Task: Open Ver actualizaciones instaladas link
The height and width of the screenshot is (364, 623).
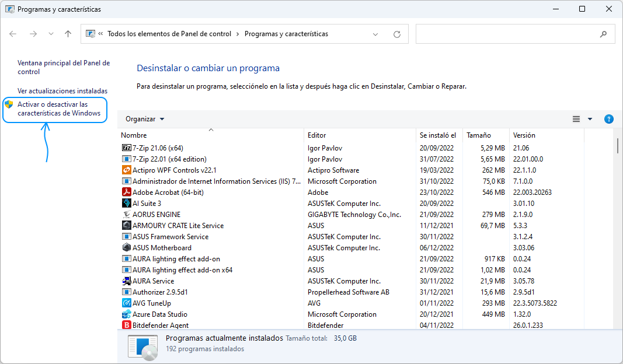Action: [62, 91]
